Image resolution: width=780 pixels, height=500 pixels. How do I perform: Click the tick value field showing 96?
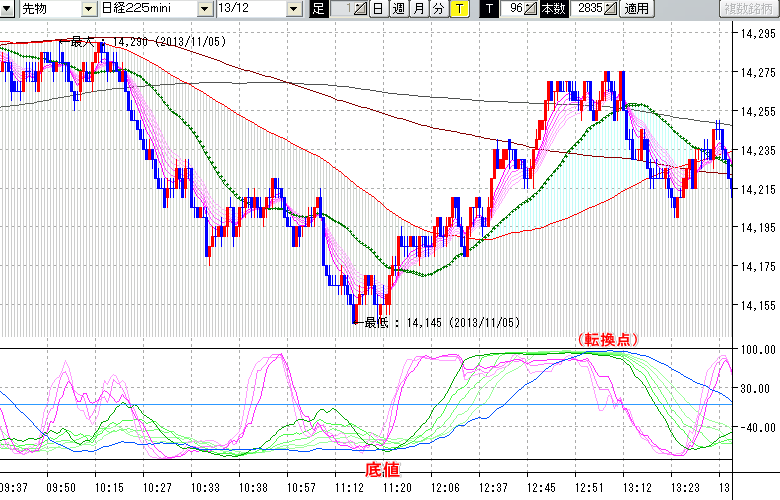(514, 9)
